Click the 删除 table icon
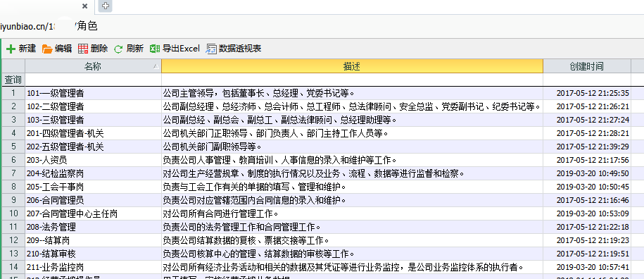The width and height of the screenshot is (644, 279). tap(83, 49)
